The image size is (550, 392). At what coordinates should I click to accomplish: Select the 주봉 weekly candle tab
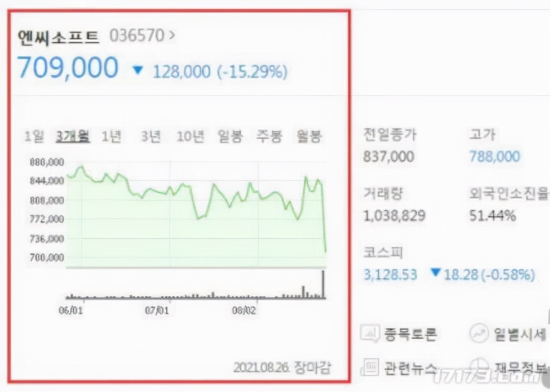(270, 136)
